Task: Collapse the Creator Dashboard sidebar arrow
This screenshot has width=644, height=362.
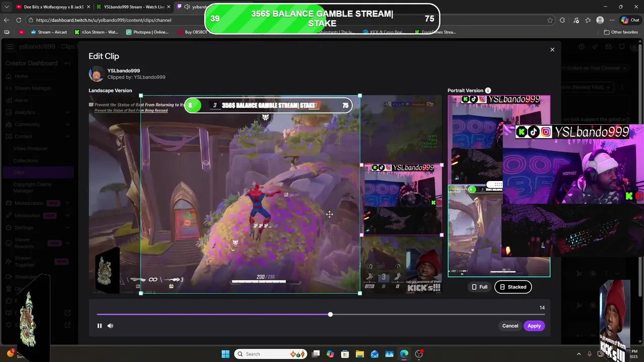Action: coord(67,63)
